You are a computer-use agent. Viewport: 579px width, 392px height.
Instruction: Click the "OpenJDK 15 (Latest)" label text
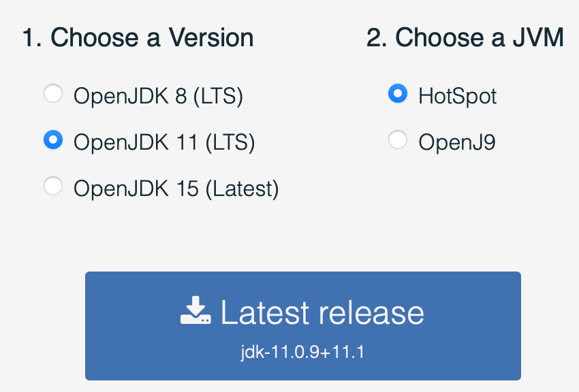pos(176,188)
